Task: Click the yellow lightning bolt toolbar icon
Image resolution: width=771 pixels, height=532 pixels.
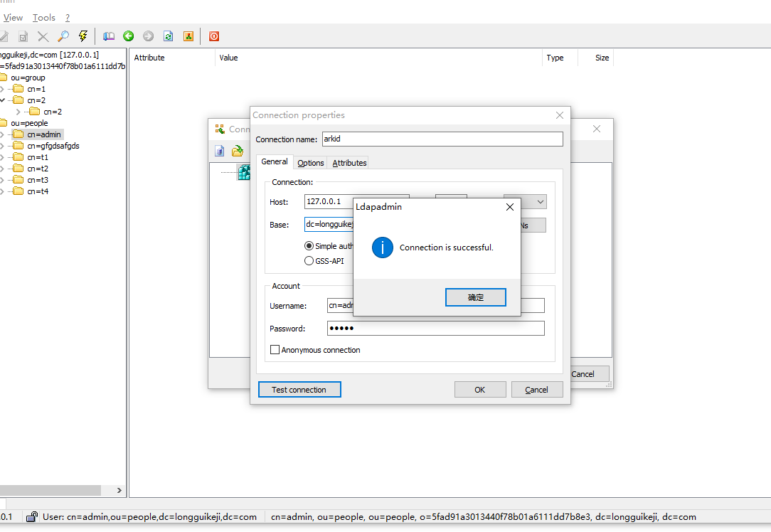Action: pos(83,36)
